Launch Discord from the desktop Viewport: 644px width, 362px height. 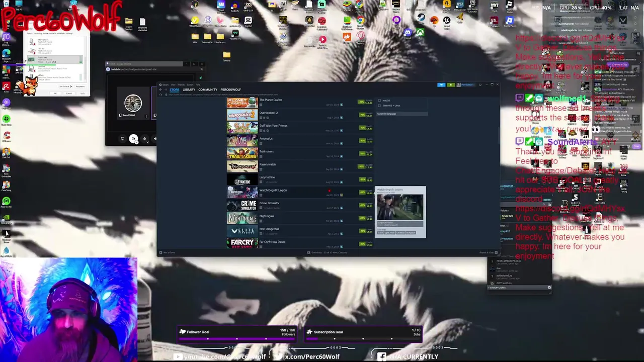(408, 34)
